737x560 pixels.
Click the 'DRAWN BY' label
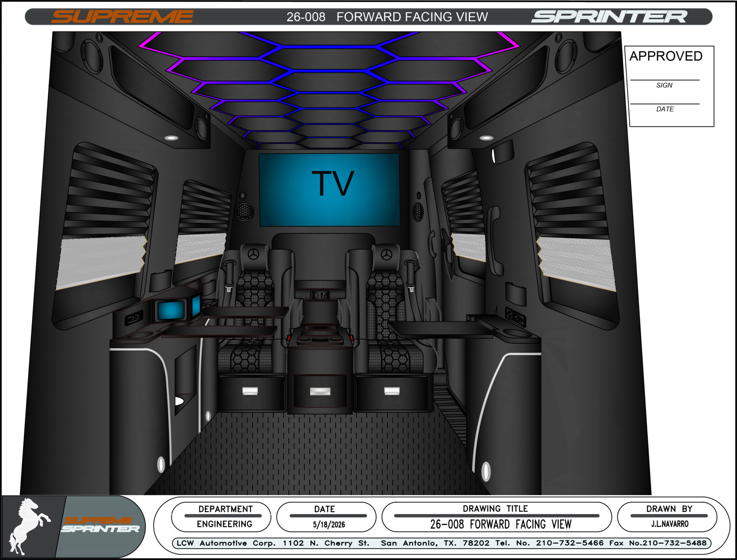coord(669,509)
